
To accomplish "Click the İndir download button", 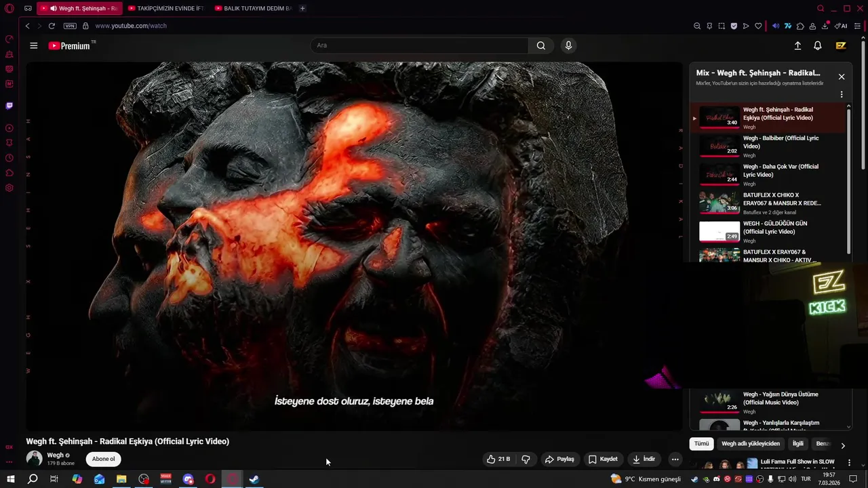I will [644, 459].
